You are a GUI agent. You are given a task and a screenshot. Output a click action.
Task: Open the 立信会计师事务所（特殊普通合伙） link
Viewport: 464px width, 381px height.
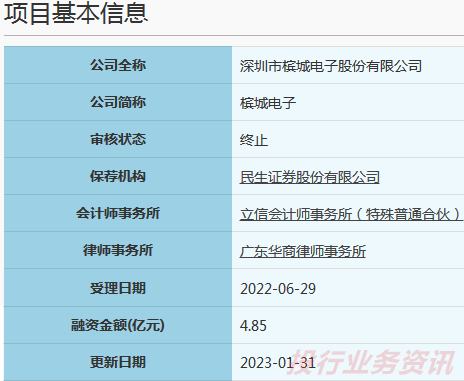pos(351,214)
